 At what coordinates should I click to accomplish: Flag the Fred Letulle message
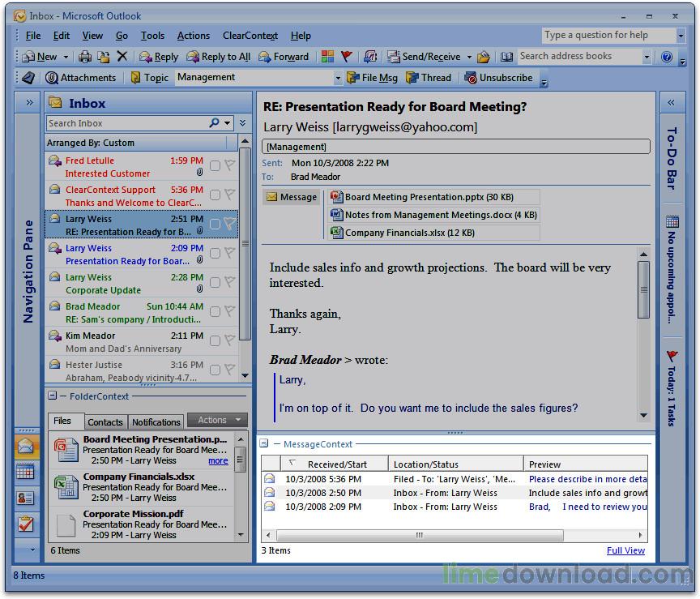coord(229,165)
